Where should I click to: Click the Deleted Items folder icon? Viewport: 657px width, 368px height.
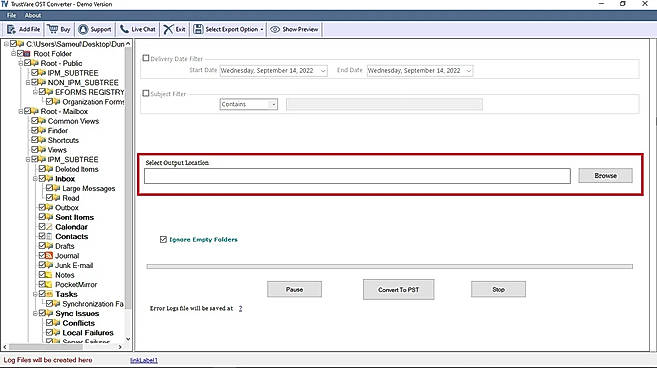coord(49,169)
